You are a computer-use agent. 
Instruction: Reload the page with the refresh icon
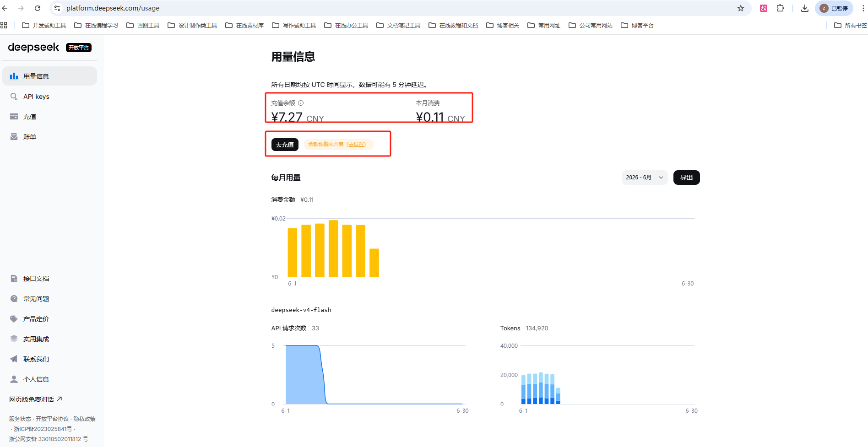click(38, 8)
